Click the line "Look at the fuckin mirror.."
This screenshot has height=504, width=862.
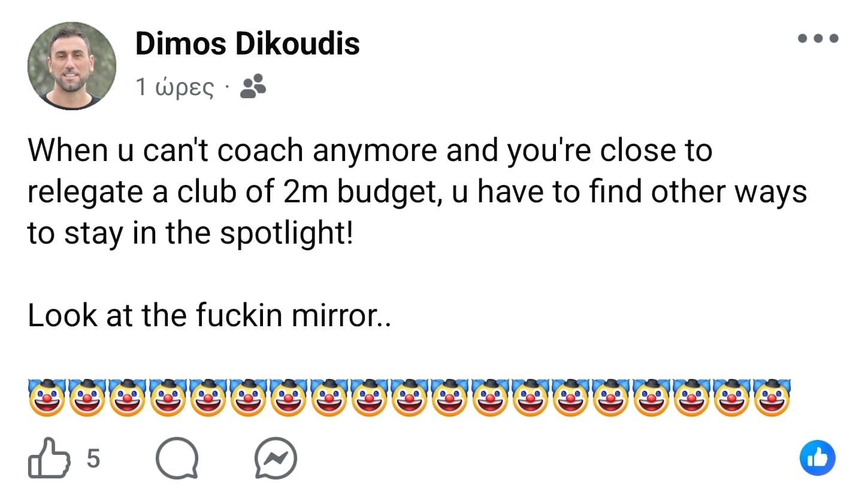209,315
